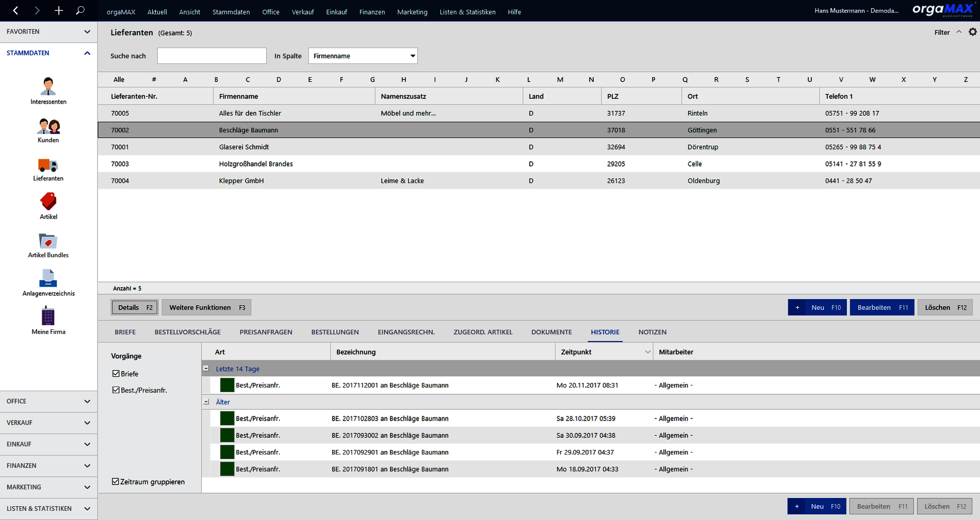Collapse the STAMMDATEN sidebar section
Screen dimensions: 980x520
[48, 53]
